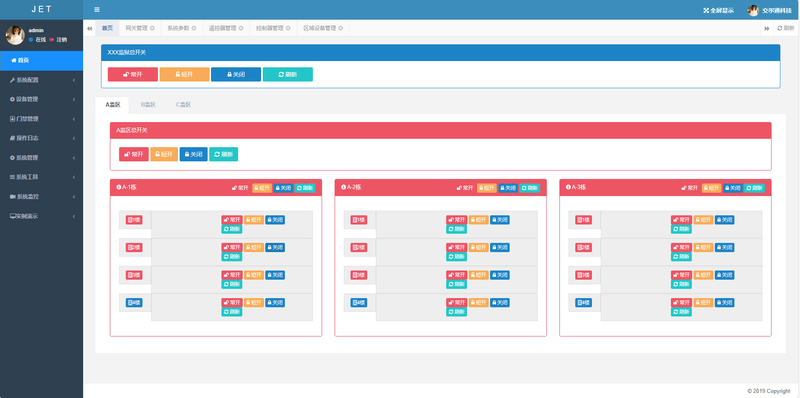Viewport: 800px width, 398px height.
Task: Expand the 系统监控 sidebar menu arrow
Action: (74, 196)
